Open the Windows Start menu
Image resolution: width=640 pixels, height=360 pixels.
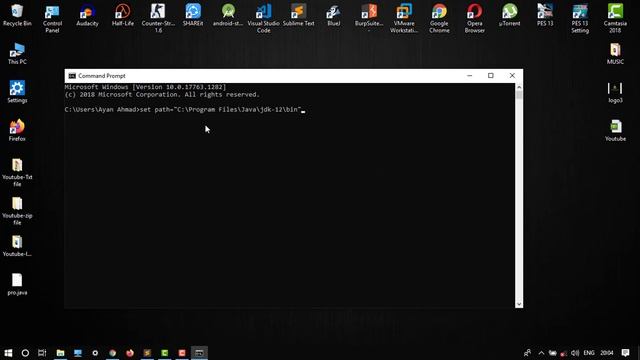8,353
